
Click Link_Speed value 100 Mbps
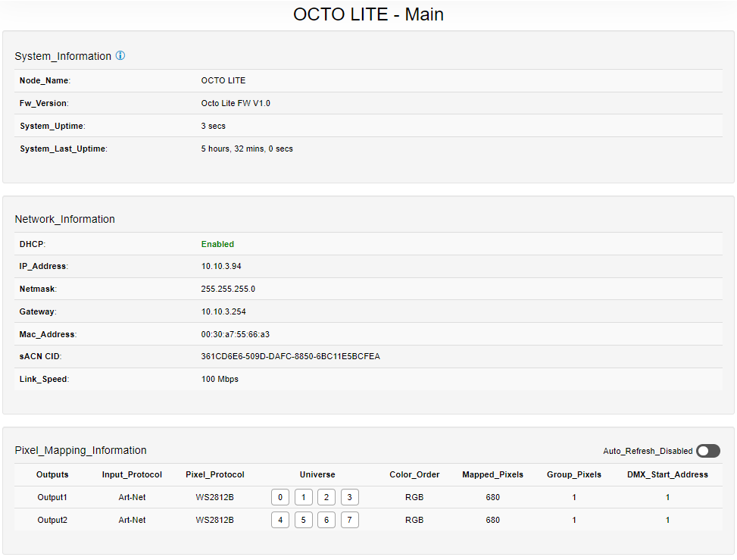[220, 379]
